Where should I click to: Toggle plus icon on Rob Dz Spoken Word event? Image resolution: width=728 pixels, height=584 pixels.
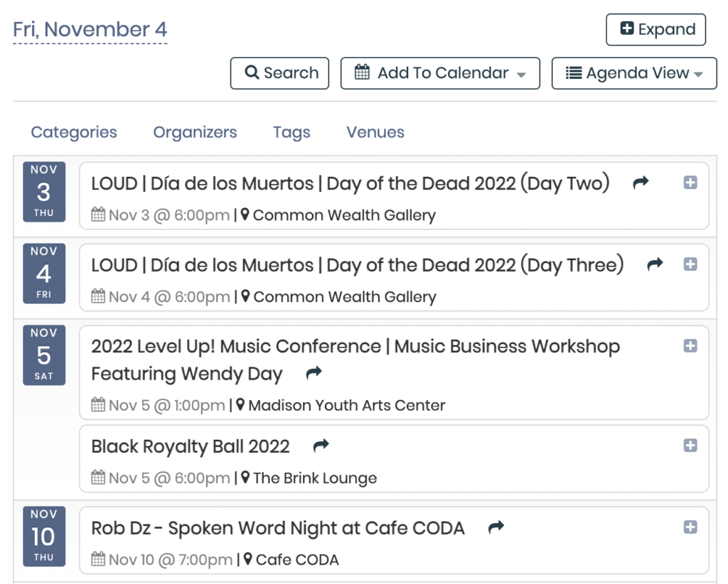pos(690,527)
